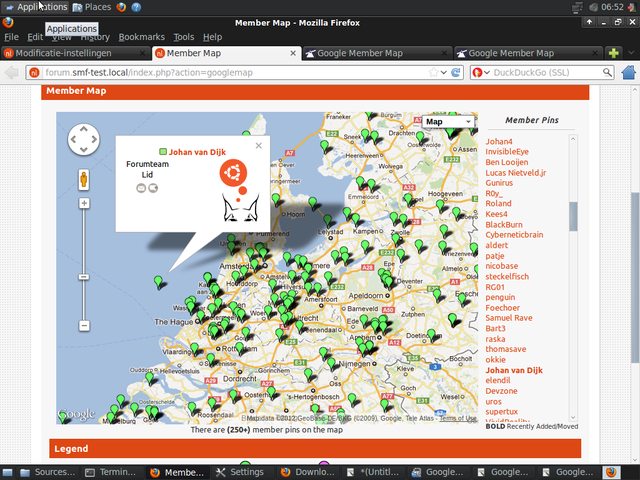Open the tab list dropdown arrow
This screenshot has width=640, height=480.
point(631,53)
